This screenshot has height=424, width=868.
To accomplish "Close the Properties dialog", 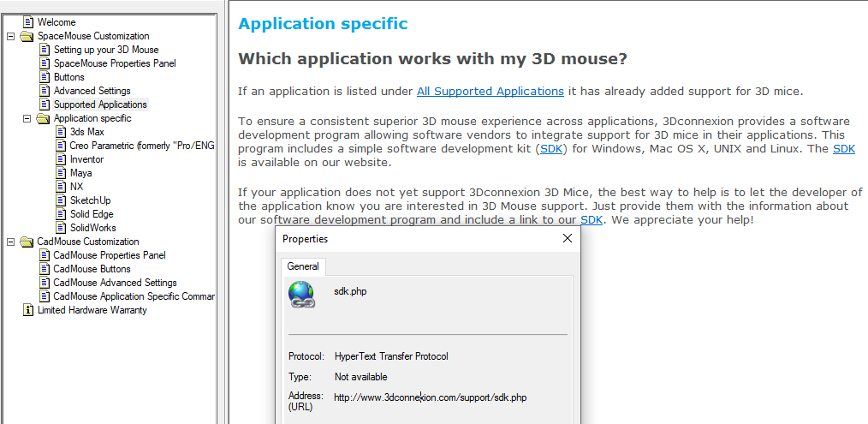I will 567,238.
